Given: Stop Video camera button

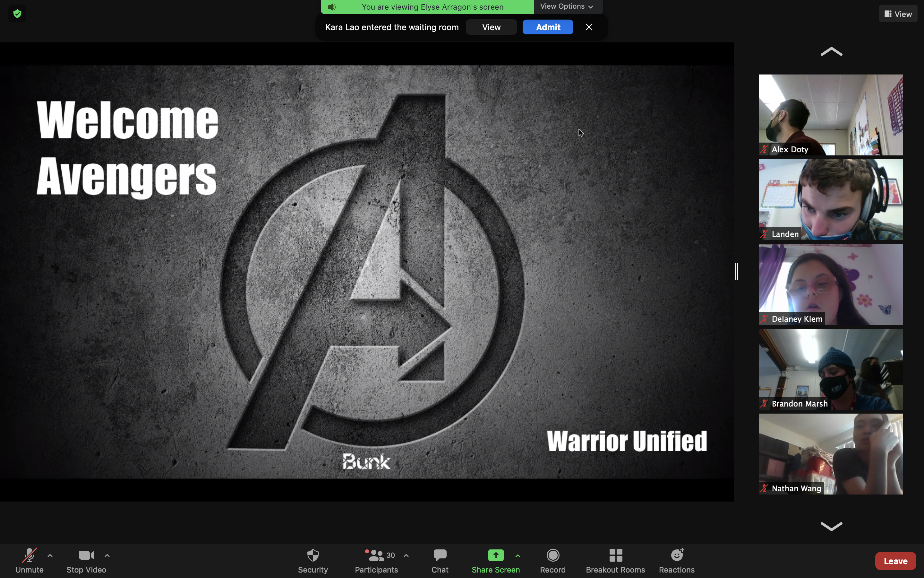Looking at the screenshot, I should tap(86, 560).
